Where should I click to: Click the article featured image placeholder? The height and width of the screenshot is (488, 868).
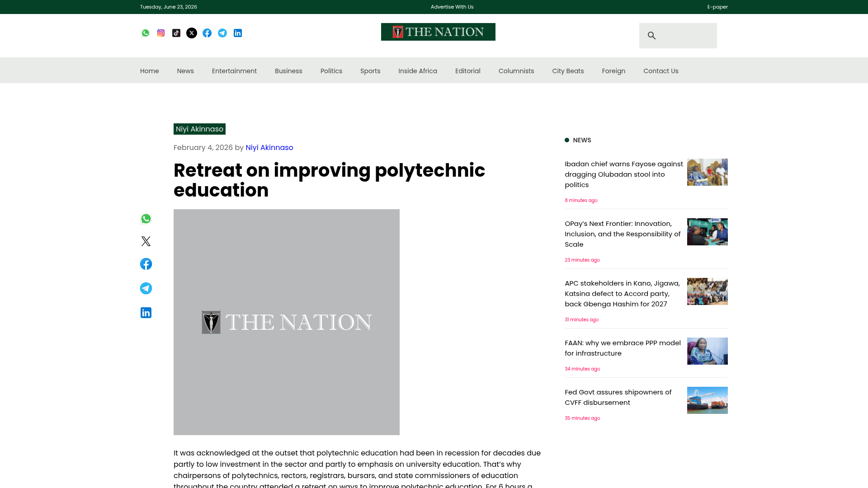287,322
